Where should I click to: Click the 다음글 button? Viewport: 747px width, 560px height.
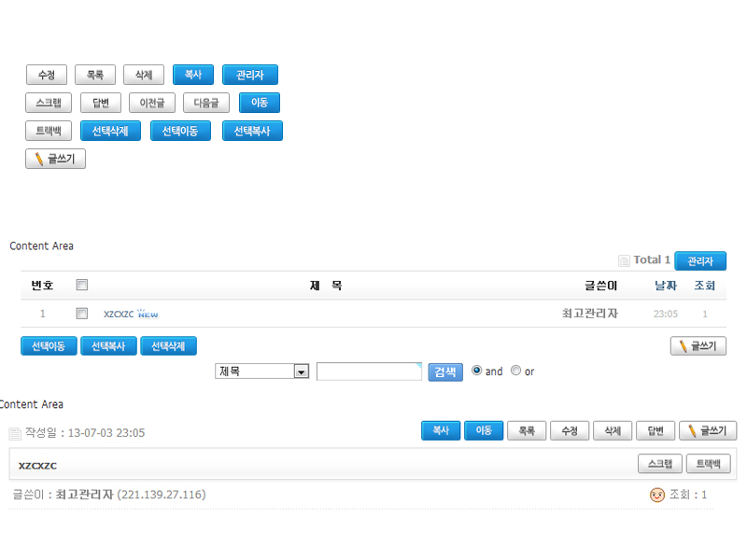(x=205, y=104)
